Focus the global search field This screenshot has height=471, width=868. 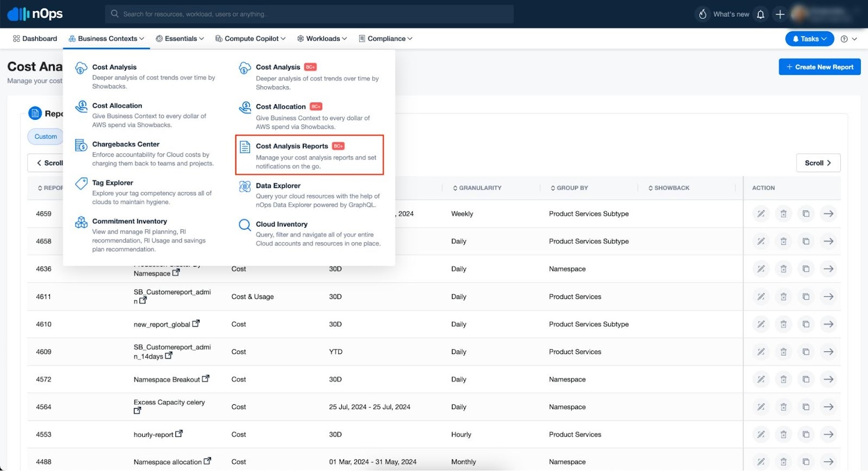point(309,14)
